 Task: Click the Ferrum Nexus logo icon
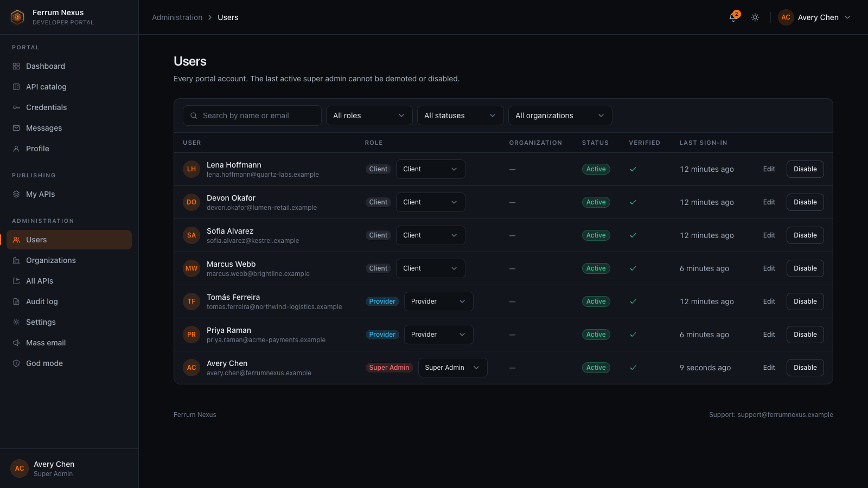point(17,17)
